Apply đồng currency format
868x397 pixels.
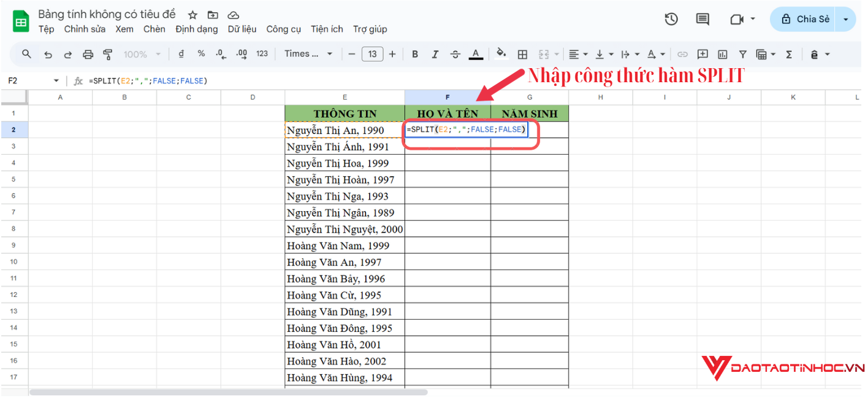(181, 54)
